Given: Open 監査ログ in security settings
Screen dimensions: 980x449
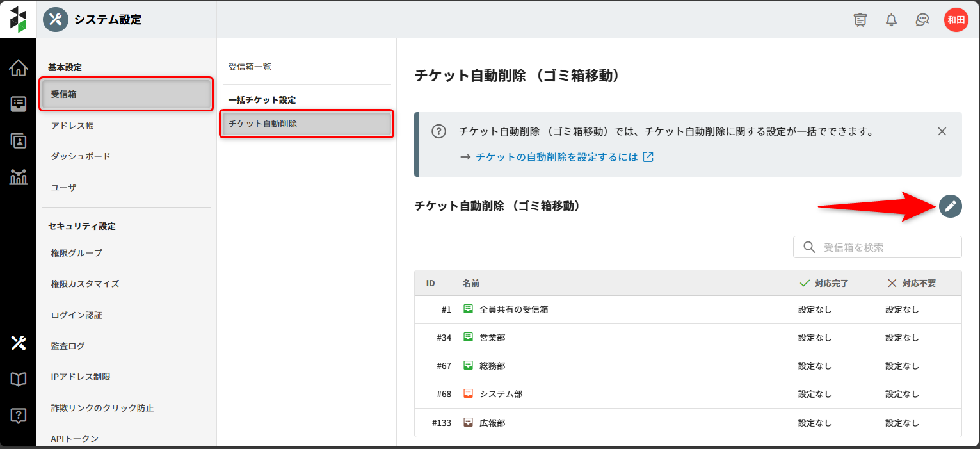Looking at the screenshot, I should pos(68,346).
